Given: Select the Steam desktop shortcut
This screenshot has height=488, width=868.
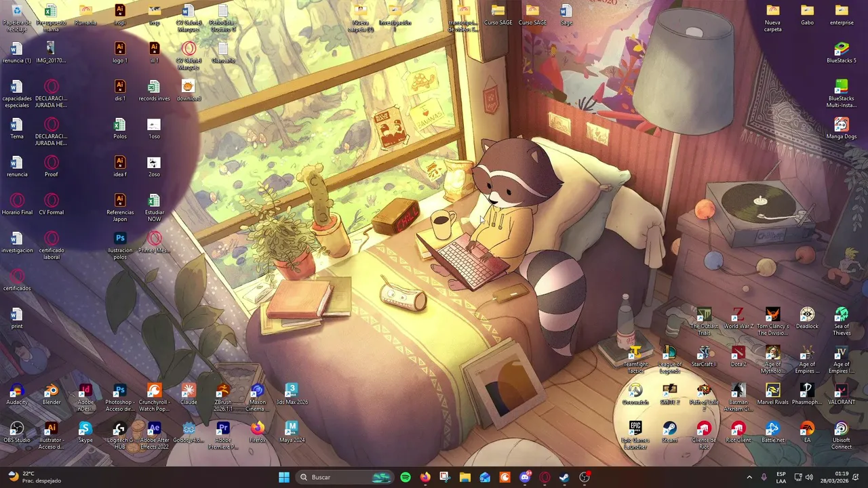Looking at the screenshot, I should click(x=669, y=432).
